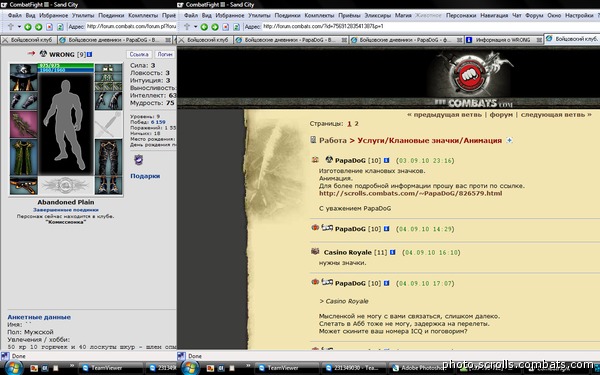This screenshot has height=375, width=600.
Task: Click the Windows Start orb on right taskbar
Action: (190, 368)
